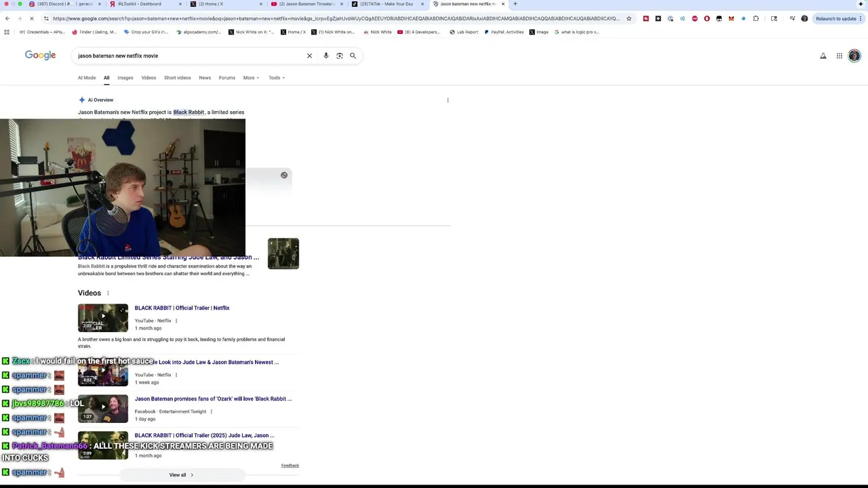Viewport: 868px width, 488px height.
Task: Open the Google account profile avatar
Action: point(854,56)
